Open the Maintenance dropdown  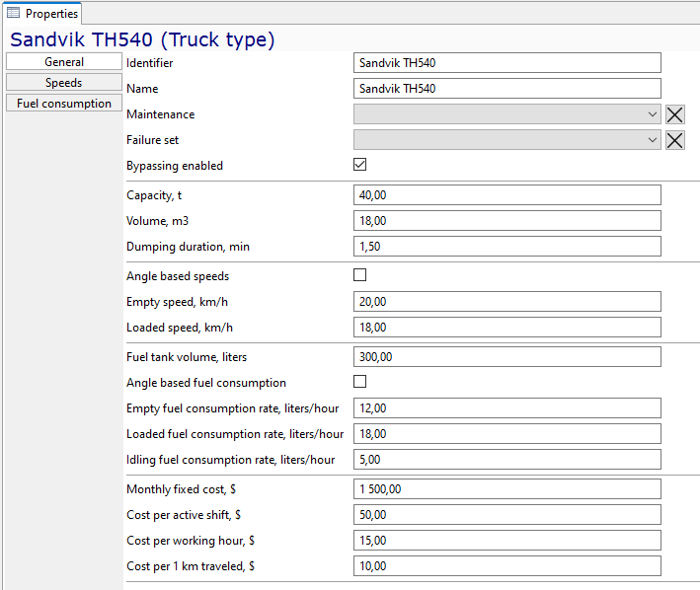click(x=507, y=114)
